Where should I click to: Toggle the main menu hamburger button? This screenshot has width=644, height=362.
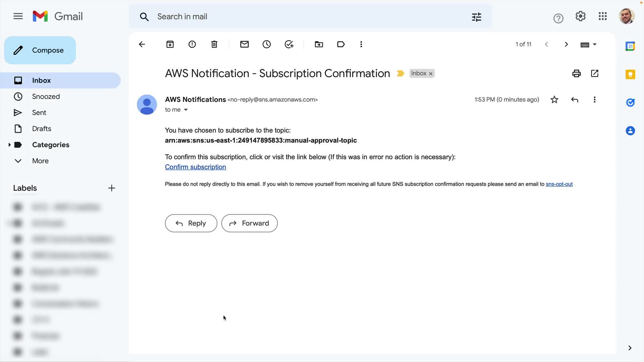tap(18, 16)
